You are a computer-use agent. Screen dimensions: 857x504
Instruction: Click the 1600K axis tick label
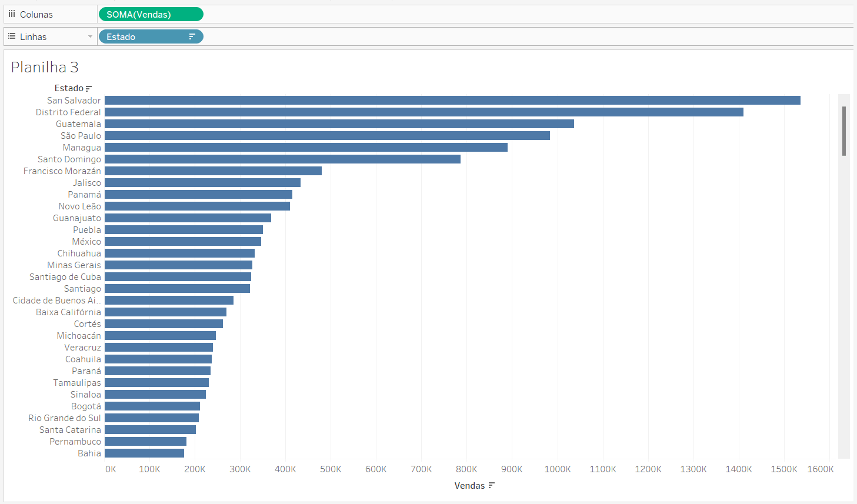pyautogui.click(x=821, y=469)
